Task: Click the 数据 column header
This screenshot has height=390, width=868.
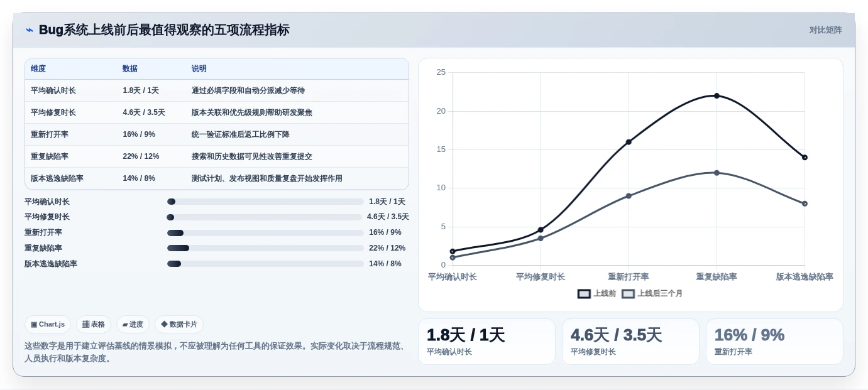Action: (130, 68)
